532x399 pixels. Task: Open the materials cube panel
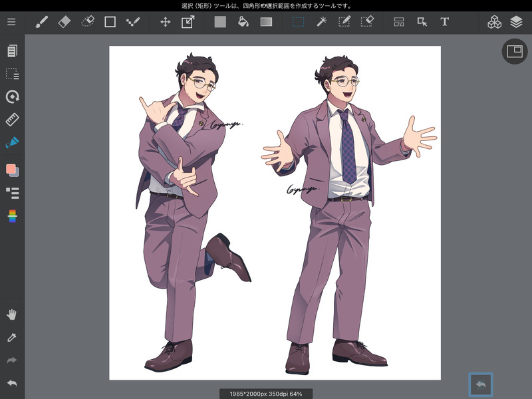click(x=494, y=22)
